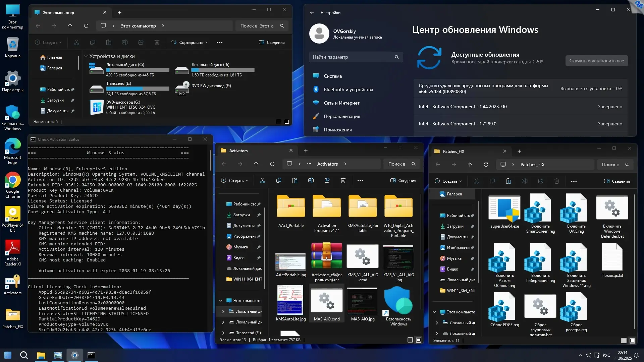Toggle details view in Этот компьютер status bar

(x=278, y=122)
